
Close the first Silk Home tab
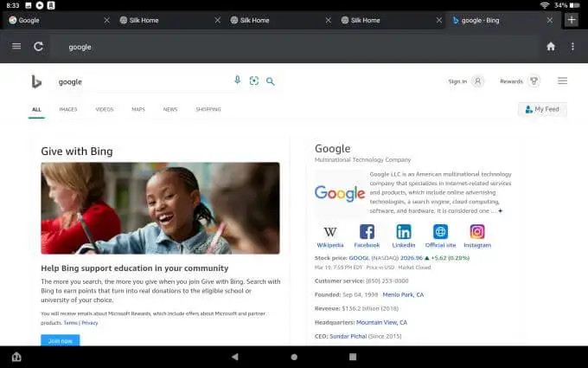pos(218,20)
